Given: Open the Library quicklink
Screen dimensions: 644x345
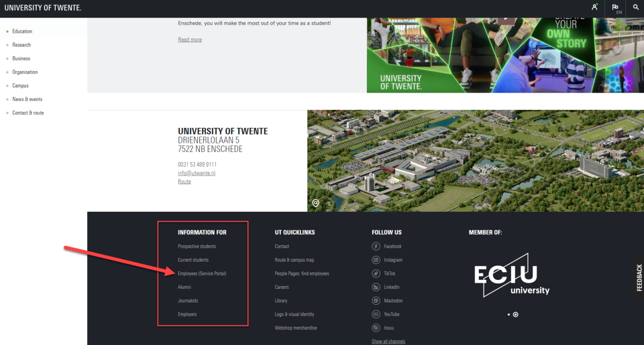Looking at the screenshot, I should [x=281, y=301].
